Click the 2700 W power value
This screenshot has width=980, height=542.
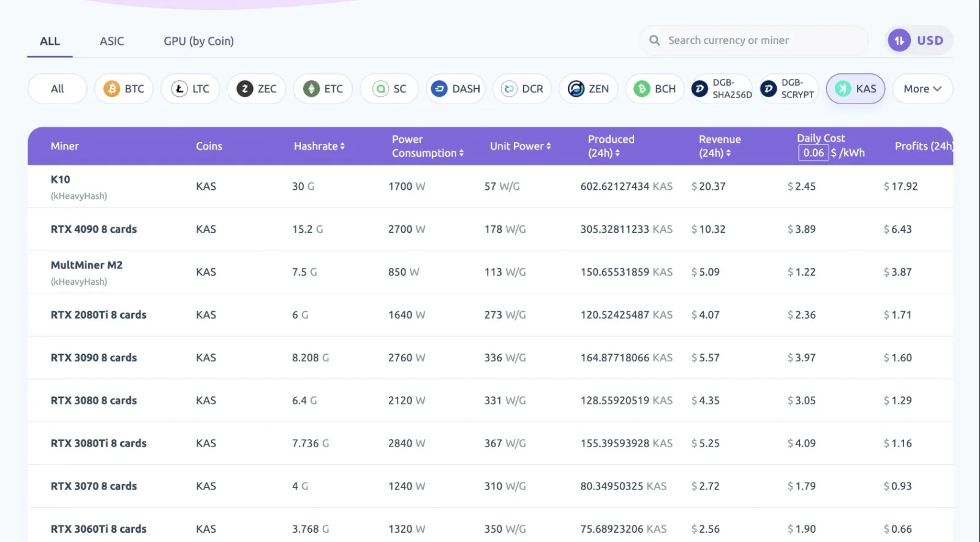pos(407,229)
